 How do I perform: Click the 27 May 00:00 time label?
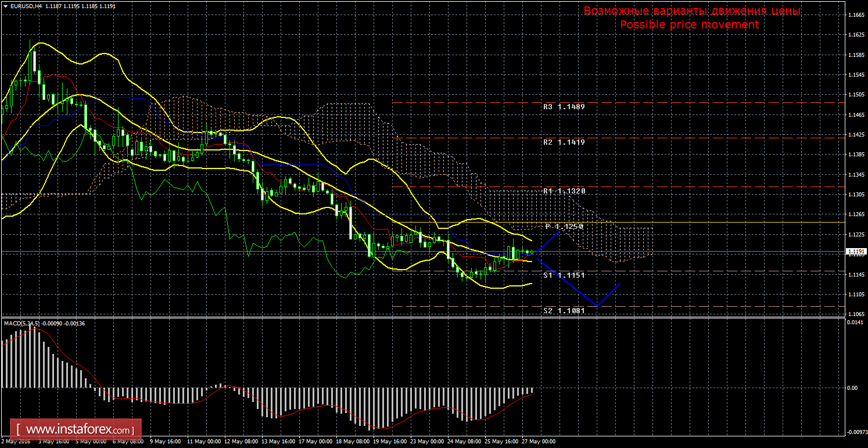(x=539, y=442)
